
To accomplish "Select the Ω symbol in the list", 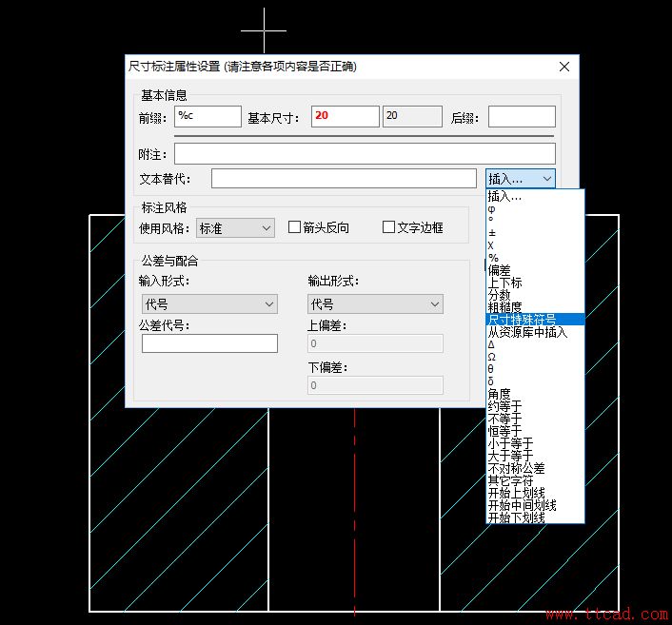I will (x=535, y=357).
